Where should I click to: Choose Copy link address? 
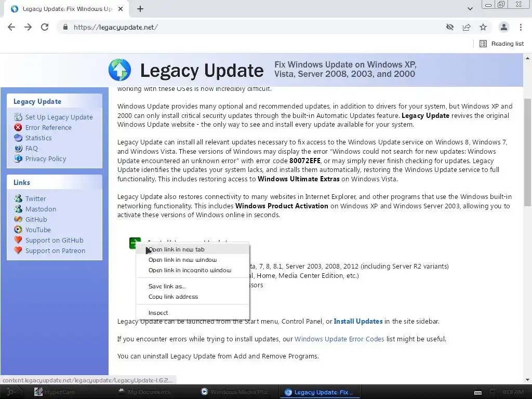pos(193,297)
